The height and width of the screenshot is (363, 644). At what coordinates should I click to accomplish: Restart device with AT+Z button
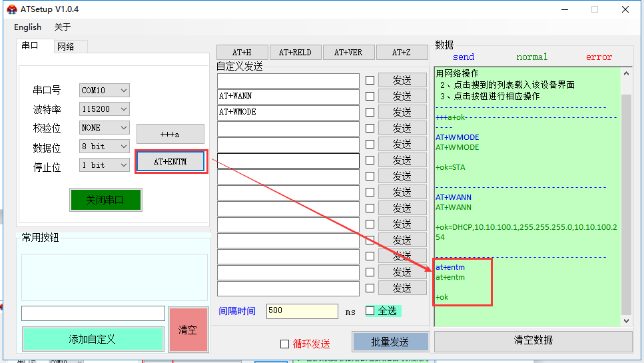point(402,53)
